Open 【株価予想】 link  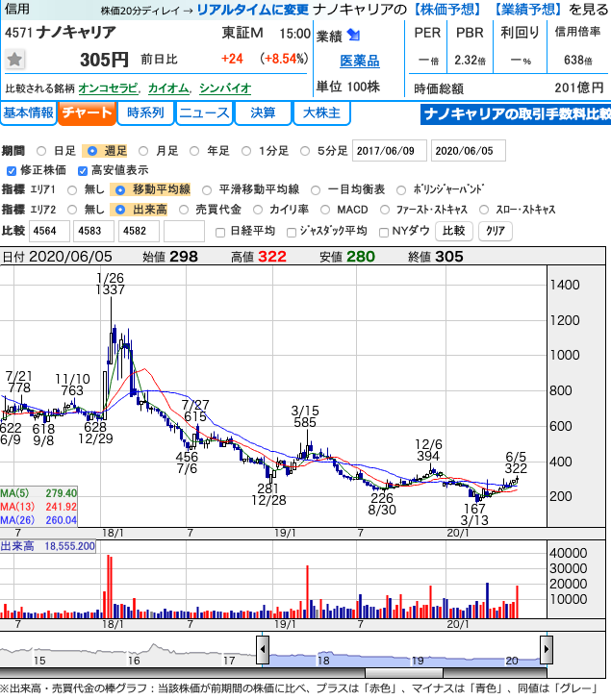(x=447, y=10)
